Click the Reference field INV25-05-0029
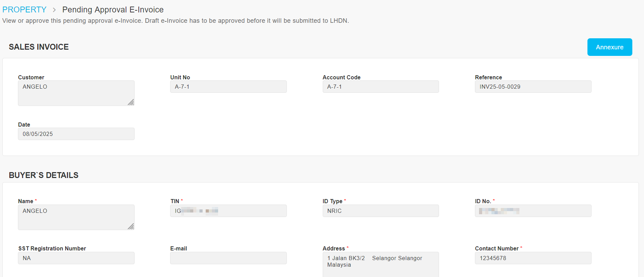Screen dimensions: 644x277 tap(533, 87)
